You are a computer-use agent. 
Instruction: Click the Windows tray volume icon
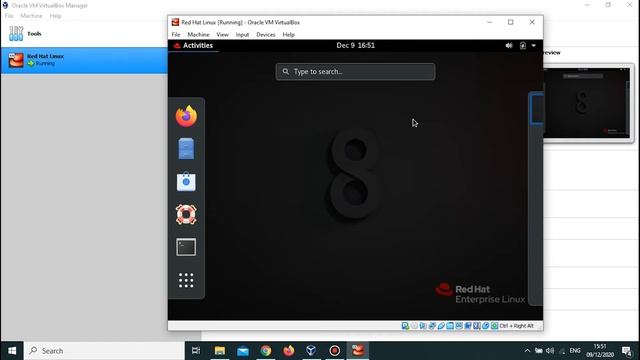point(550,351)
